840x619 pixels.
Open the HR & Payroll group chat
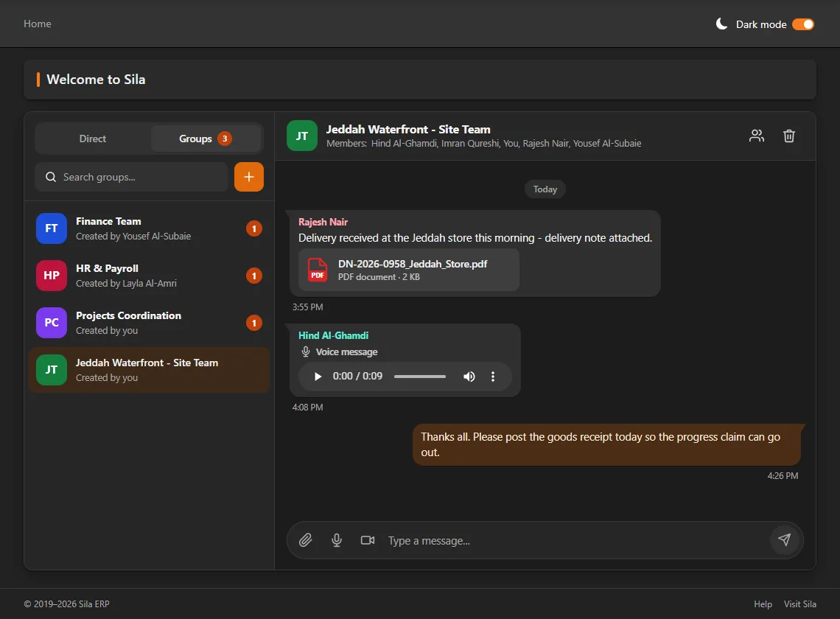point(149,276)
